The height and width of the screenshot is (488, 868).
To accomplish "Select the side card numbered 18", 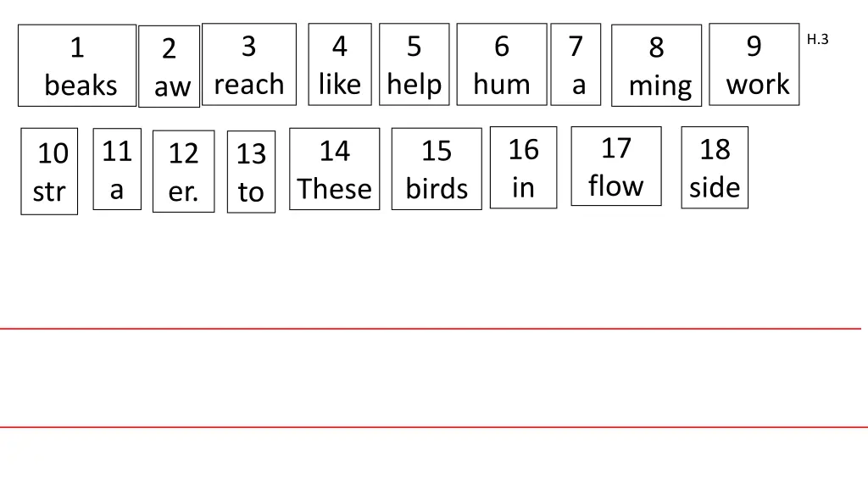I will click(715, 168).
